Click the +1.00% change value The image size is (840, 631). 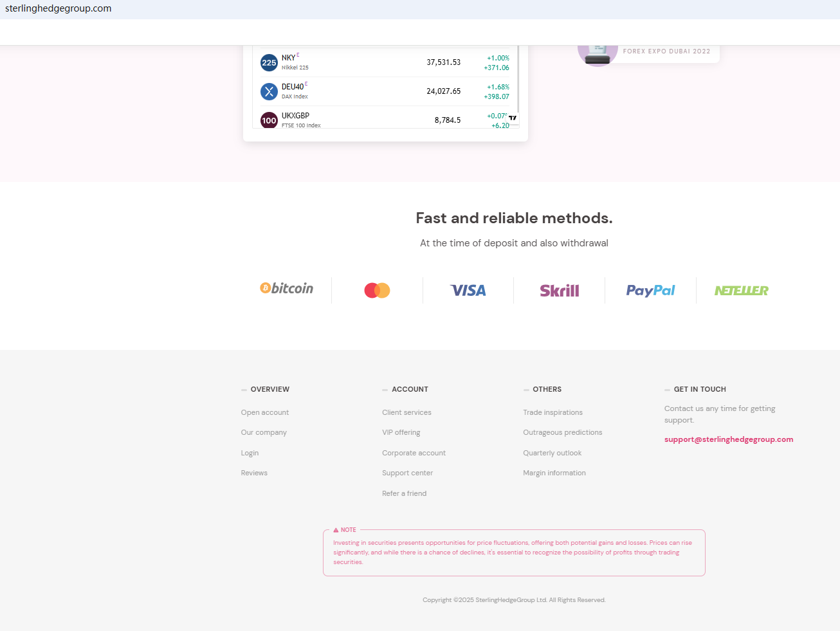498,58
